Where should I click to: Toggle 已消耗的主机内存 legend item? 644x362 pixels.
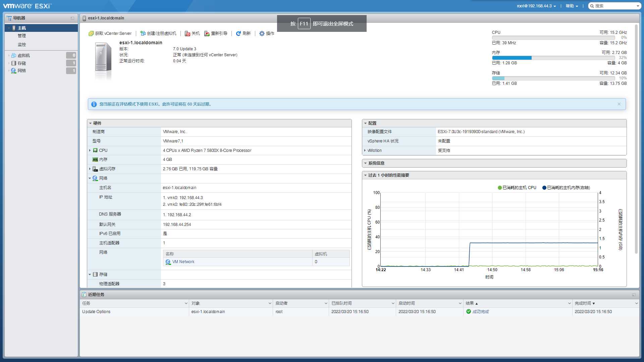(x=566, y=188)
